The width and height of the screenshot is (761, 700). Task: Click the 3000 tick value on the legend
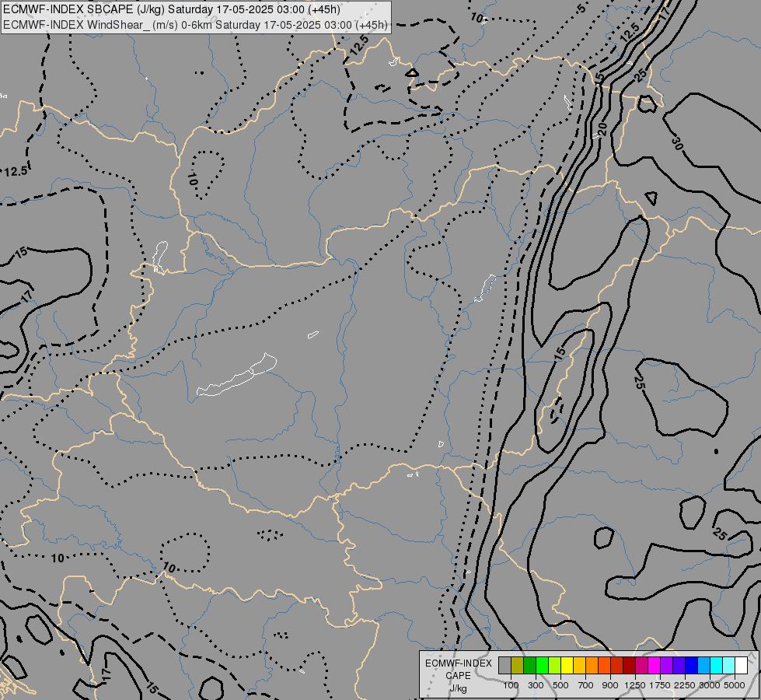click(x=710, y=685)
